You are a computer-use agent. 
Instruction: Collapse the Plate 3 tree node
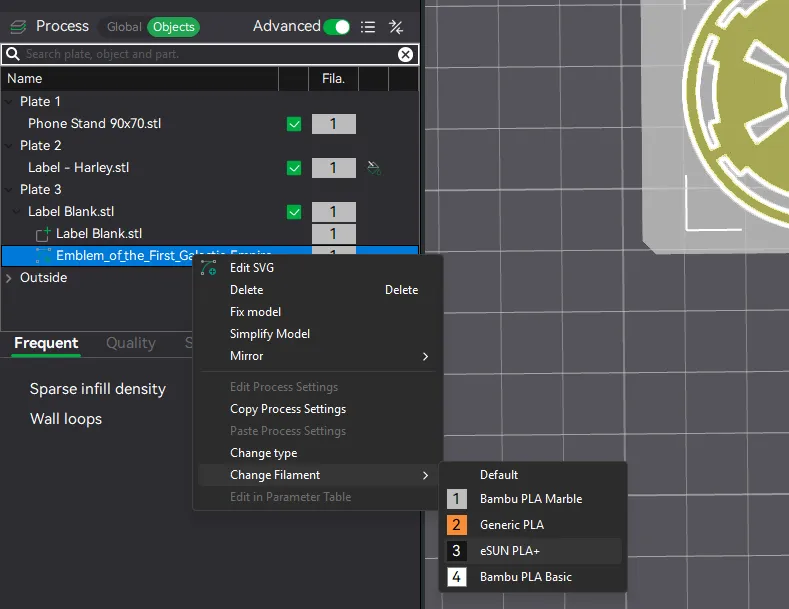point(9,190)
